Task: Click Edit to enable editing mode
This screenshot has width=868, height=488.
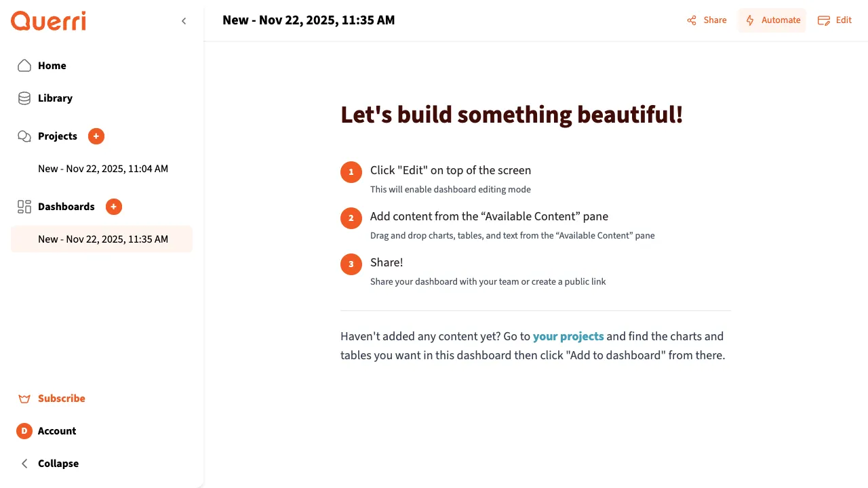Action: (835, 20)
